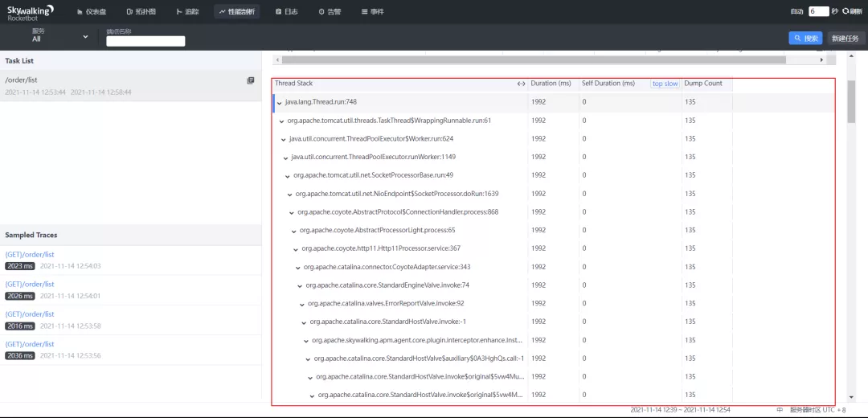Select StandardHostValve.invoke:-1 stack row
The image size is (868, 418).
click(x=554, y=322)
